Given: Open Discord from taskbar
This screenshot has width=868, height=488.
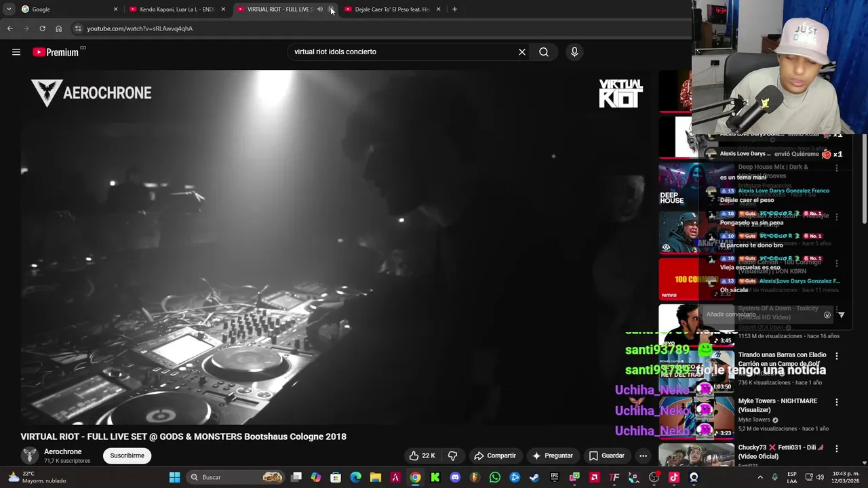Looking at the screenshot, I should (455, 477).
